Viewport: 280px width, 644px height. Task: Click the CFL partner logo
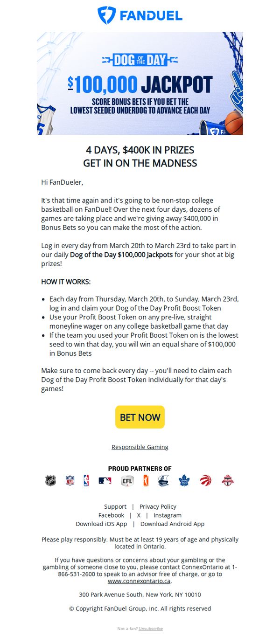[127, 481]
